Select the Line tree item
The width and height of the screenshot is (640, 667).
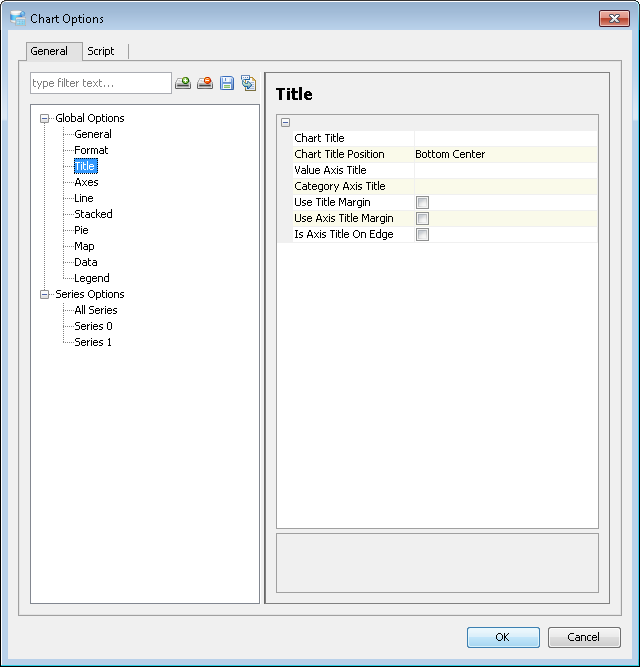tap(84, 198)
